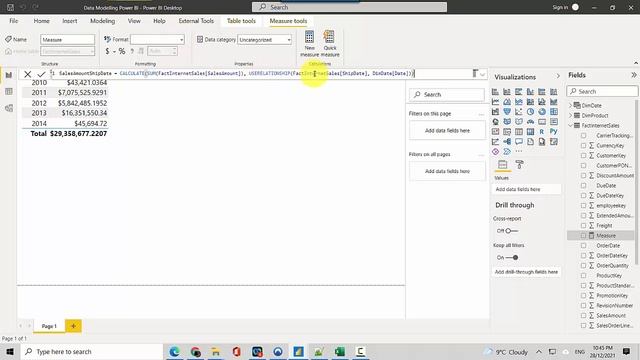Select the Page 1 tab
Viewport: 640px width, 360px height.
coord(49,326)
